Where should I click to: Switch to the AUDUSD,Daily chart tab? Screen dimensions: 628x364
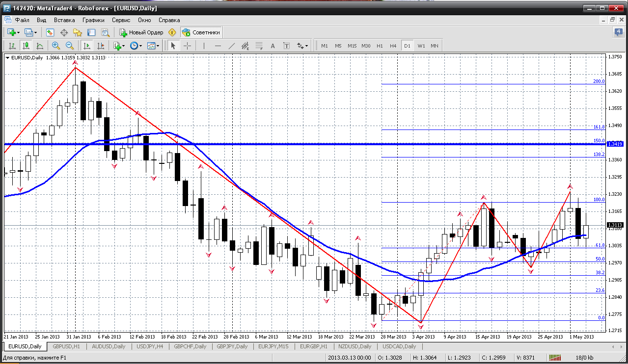click(109, 346)
